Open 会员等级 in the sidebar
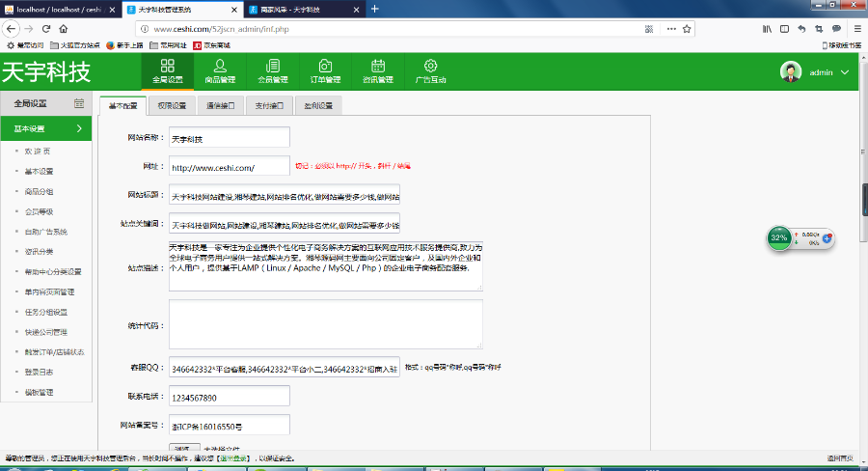868x471 pixels. [x=39, y=211]
